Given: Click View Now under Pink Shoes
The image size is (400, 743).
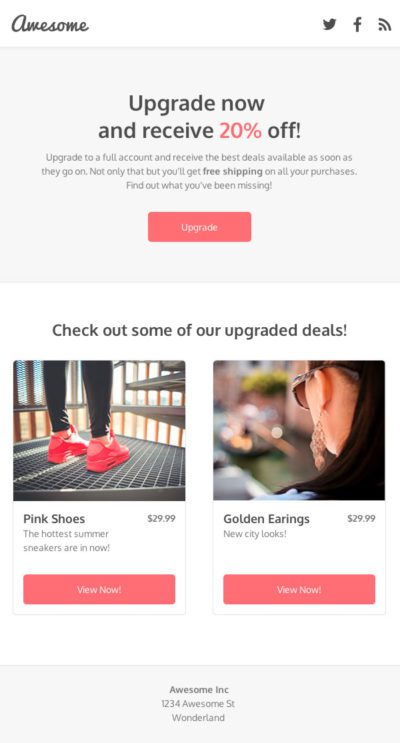Looking at the screenshot, I should point(99,589).
